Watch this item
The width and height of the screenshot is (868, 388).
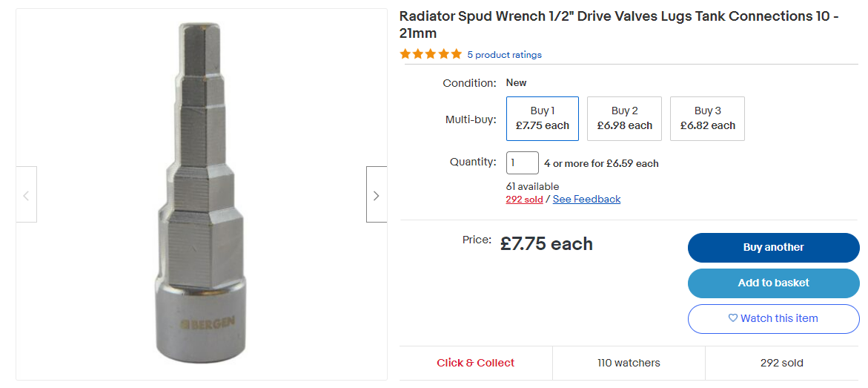[x=773, y=318]
